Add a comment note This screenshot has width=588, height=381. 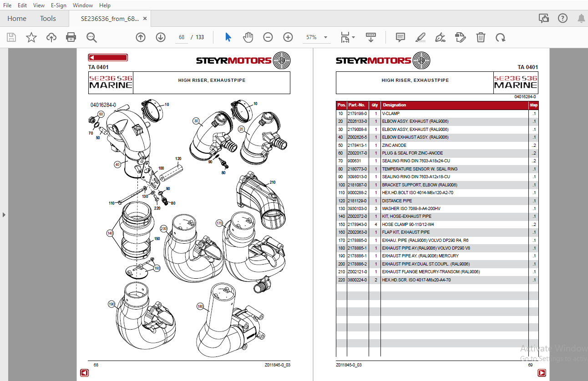click(x=400, y=37)
